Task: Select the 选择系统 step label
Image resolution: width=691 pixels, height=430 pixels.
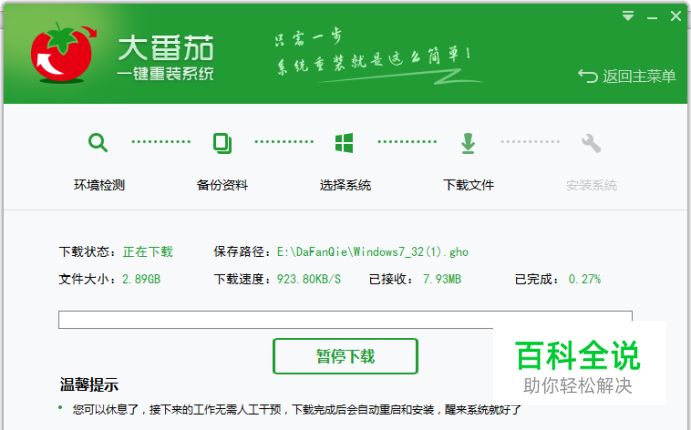Action: coord(345,185)
